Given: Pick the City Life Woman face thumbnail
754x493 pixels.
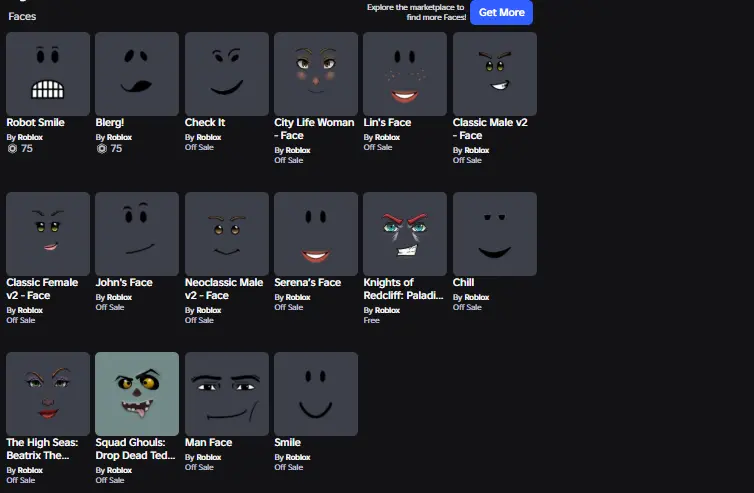Looking at the screenshot, I should [x=316, y=74].
